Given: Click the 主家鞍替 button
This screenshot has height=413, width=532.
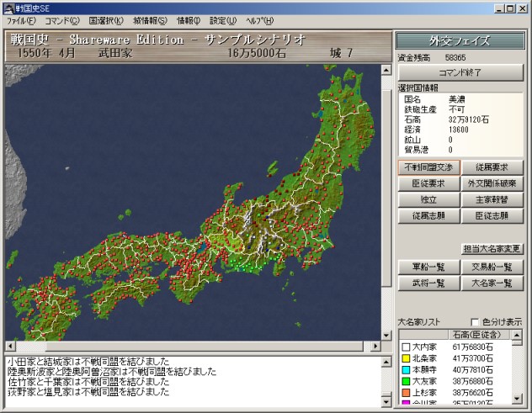Looking at the screenshot, I should (492, 200).
